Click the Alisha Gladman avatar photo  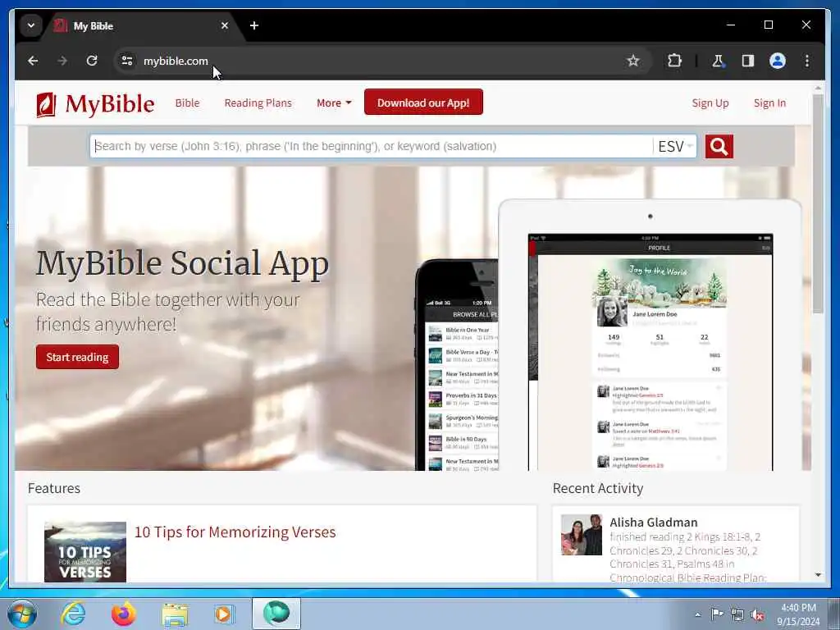click(x=582, y=535)
